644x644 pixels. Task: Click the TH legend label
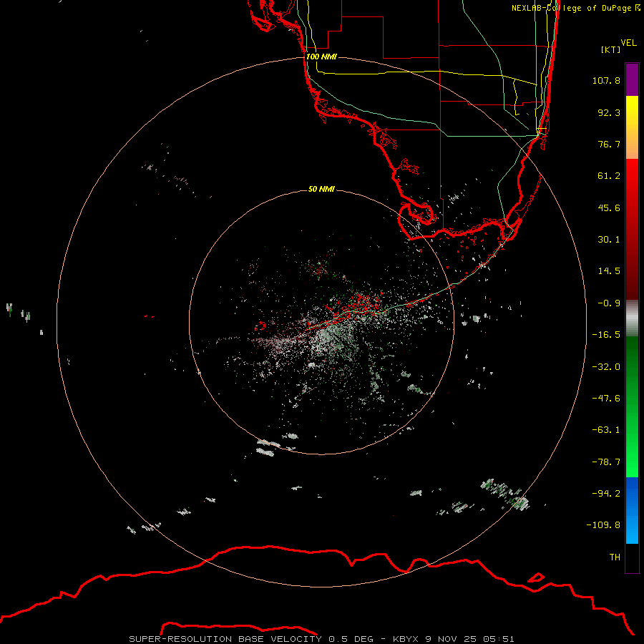pos(615,557)
